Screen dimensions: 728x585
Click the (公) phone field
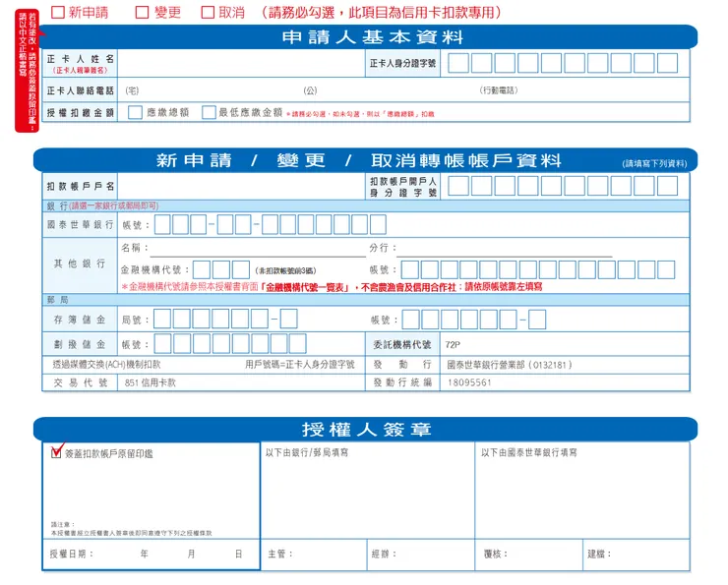tap(388, 90)
